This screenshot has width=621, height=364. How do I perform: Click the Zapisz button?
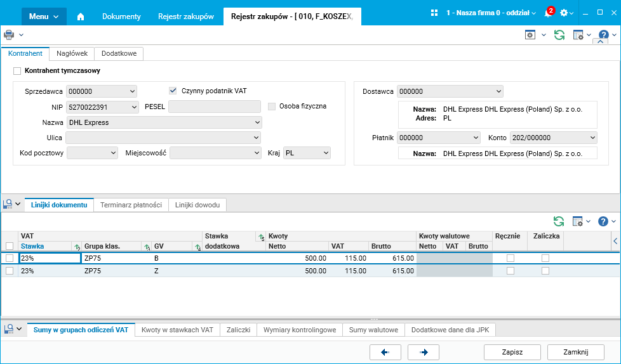(x=512, y=352)
